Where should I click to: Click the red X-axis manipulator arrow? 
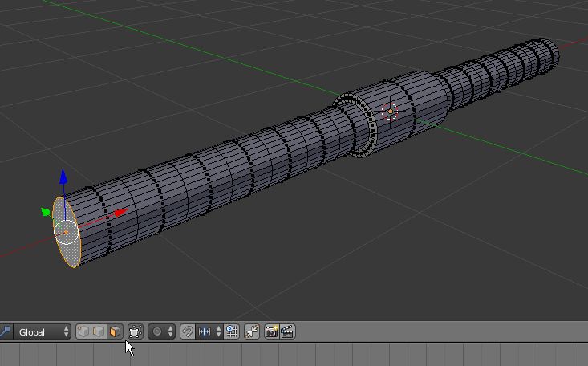click(121, 213)
